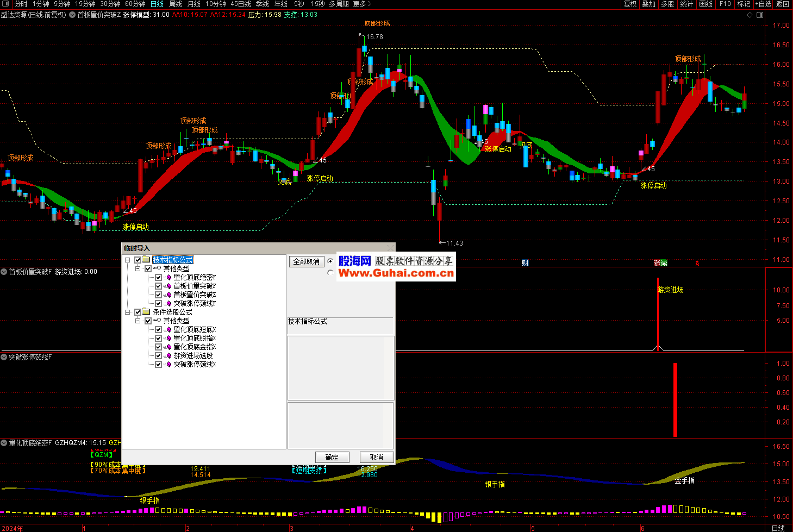Image resolution: width=793 pixels, height=532 pixels.
Task: Switch to the 周线 period
Action: click(176, 4)
